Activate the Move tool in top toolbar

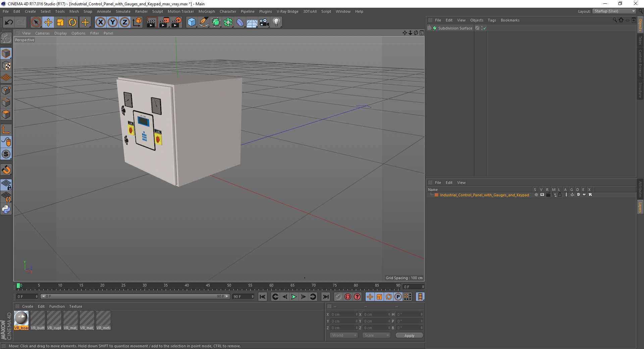48,22
